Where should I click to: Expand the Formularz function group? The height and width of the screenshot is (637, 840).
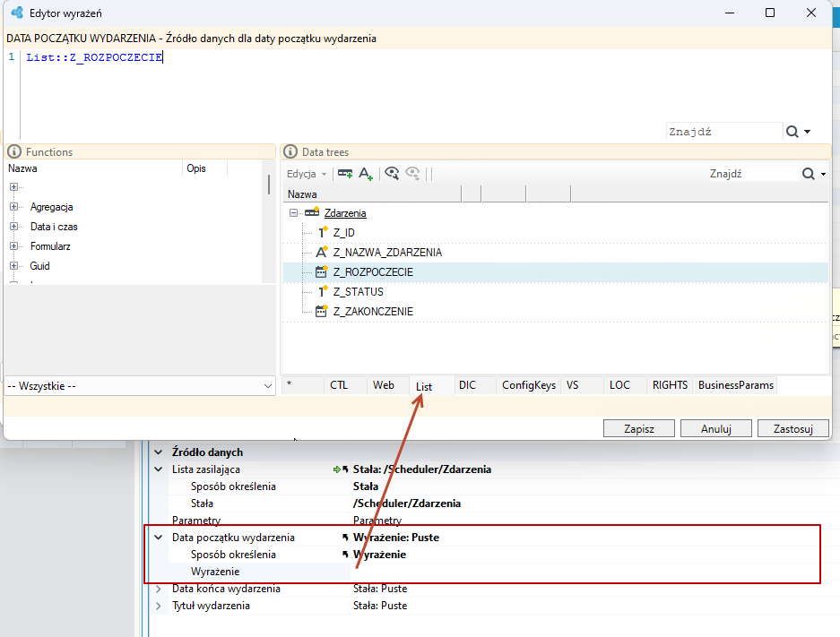point(14,246)
